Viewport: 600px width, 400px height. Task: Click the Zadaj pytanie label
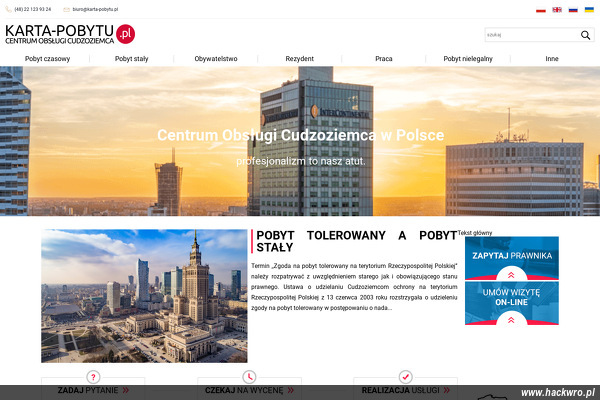88,390
